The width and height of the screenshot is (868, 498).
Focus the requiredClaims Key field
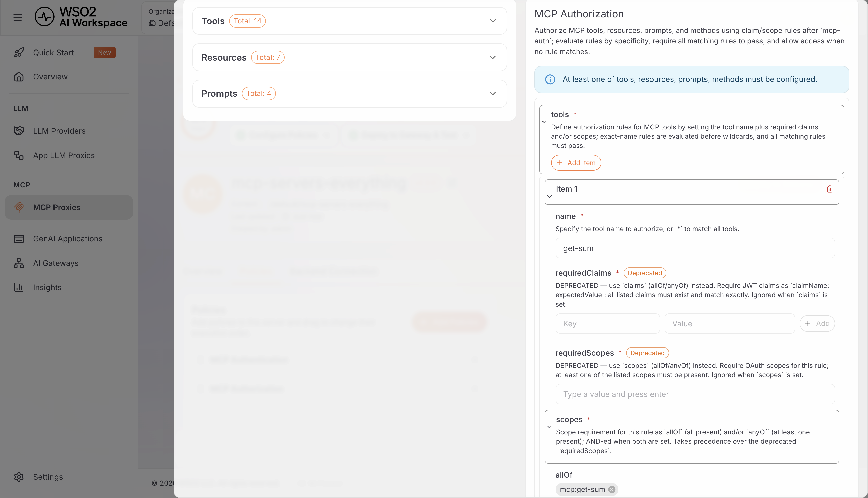(x=608, y=324)
